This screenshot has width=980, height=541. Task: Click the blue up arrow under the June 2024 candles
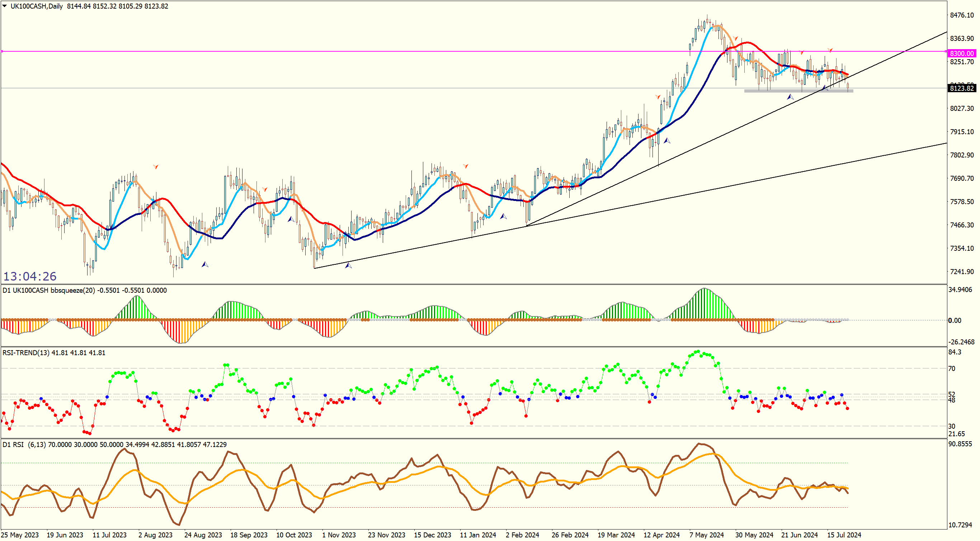point(790,97)
